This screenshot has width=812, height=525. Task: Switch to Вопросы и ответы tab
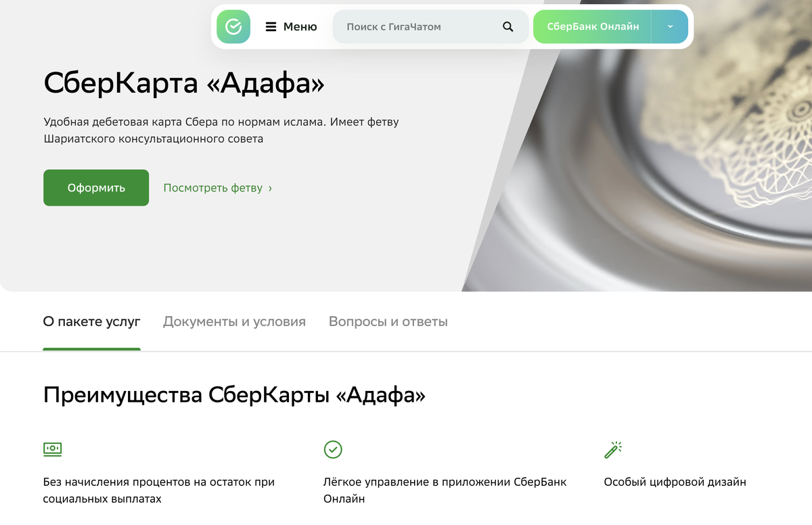(388, 322)
